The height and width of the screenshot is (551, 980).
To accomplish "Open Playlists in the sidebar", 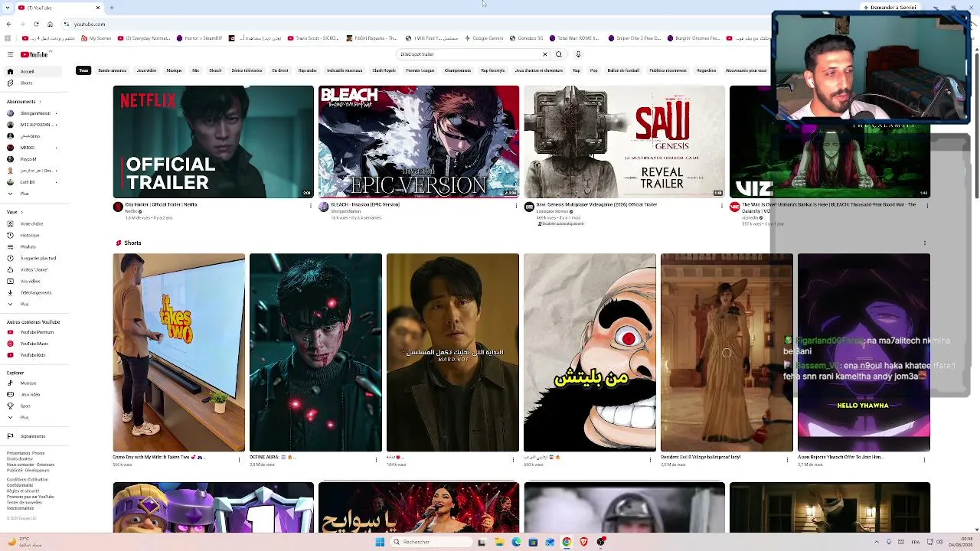I will point(35,246).
